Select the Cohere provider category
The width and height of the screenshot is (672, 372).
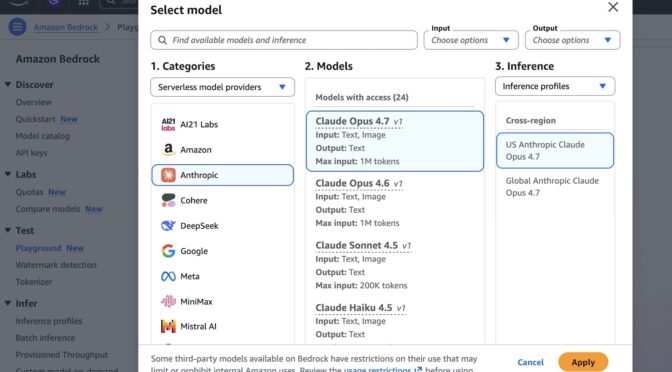(x=222, y=200)
